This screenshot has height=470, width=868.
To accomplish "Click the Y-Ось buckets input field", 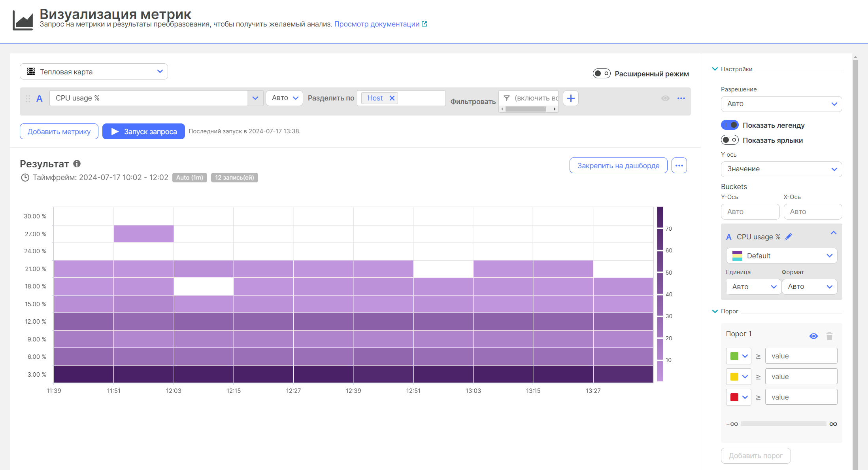I will [x=750, y=212].
